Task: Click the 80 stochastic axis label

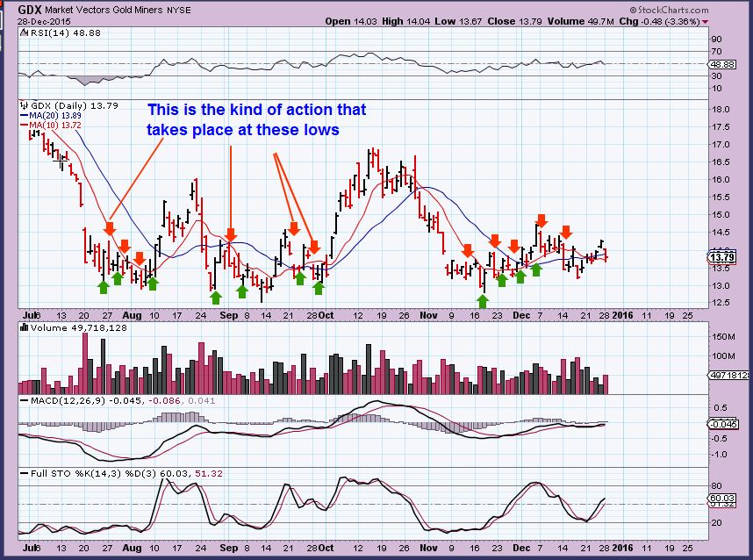Action: pyautogui.click(x=716, y=486)
